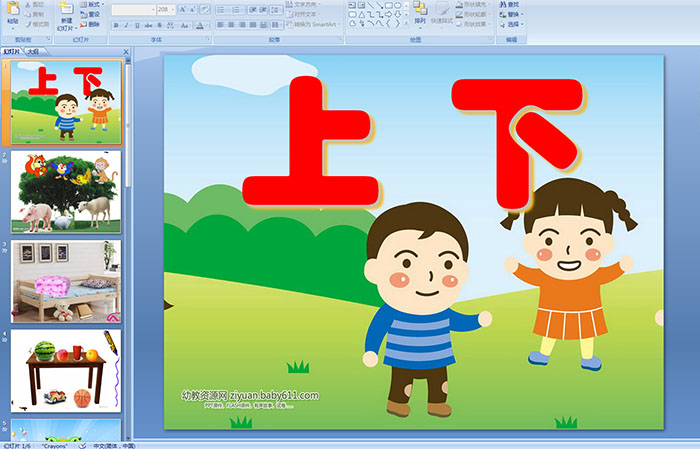Toggle Bold formatting
Screen dimensions: 700x449
pyautogui.click(x=116, y=25)
